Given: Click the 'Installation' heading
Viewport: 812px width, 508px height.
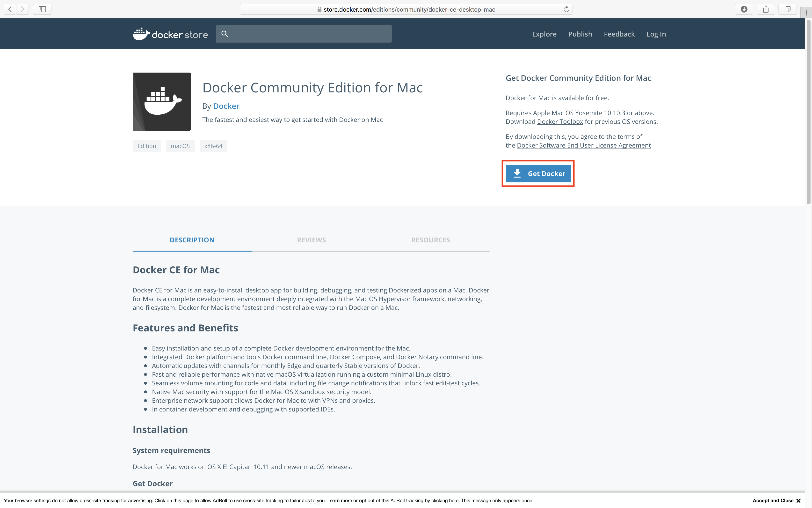Looking at the screenshot, I should (x=160, y=429).
